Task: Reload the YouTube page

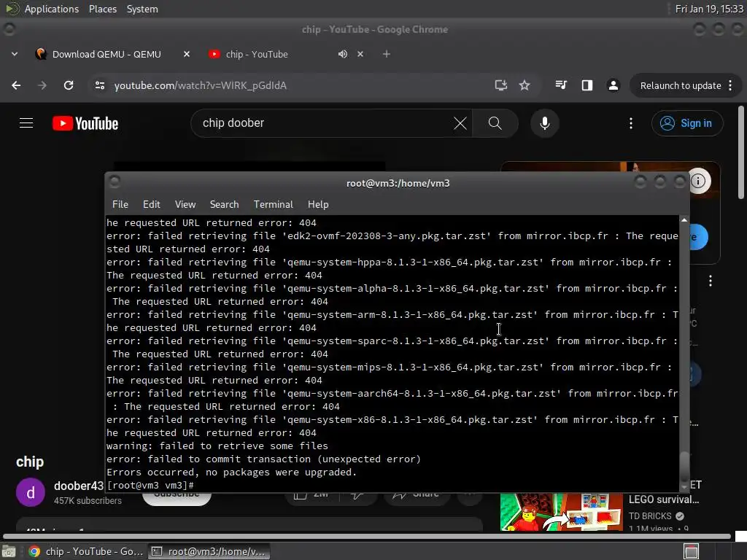Action: pyautogui.click(x=69, y=85)
